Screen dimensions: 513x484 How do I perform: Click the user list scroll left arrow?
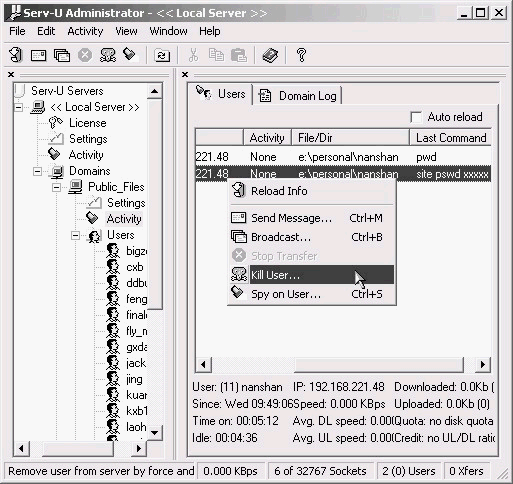(x=204, y=364)
